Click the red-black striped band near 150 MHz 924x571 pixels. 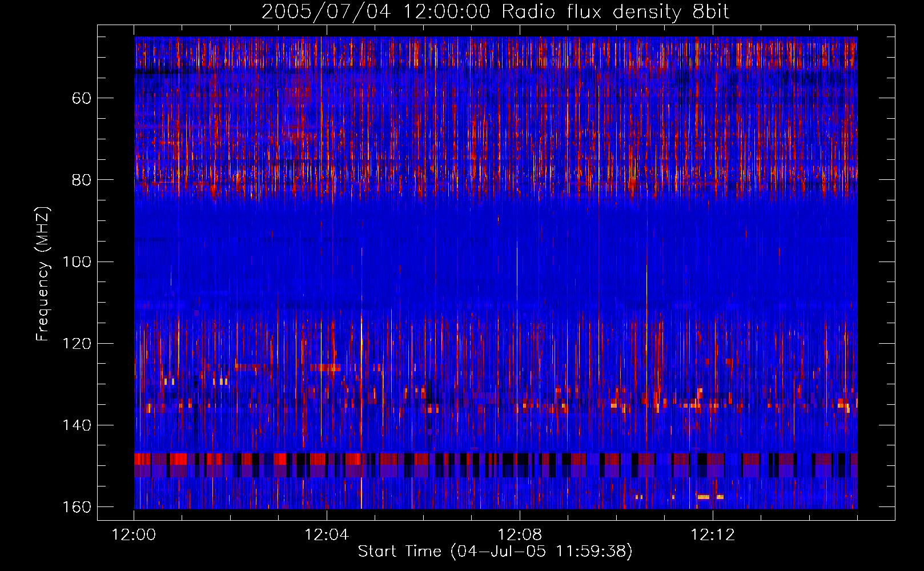click(x=496, y=465)
